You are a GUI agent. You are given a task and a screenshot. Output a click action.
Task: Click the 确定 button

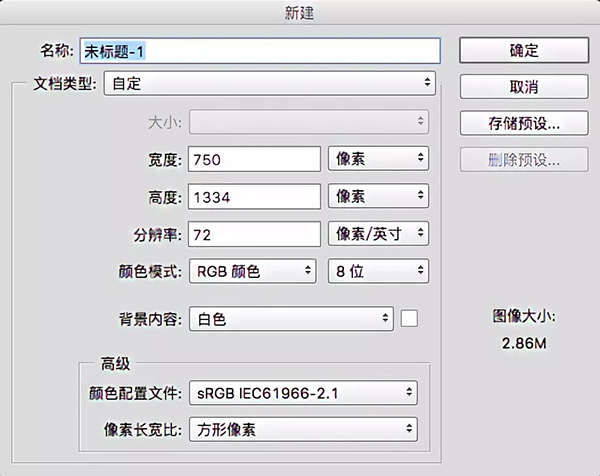pyautogui.click(x=524, y=50)
